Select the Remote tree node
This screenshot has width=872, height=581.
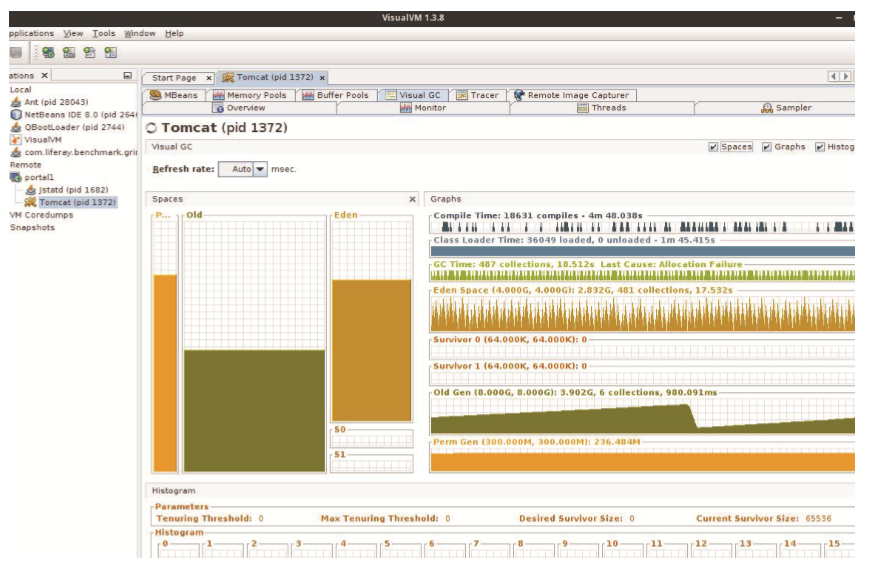pyautogui.click(x=26, y=165)
